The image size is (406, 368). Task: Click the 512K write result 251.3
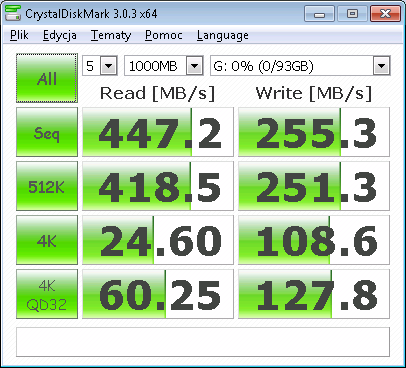point(314,186)
